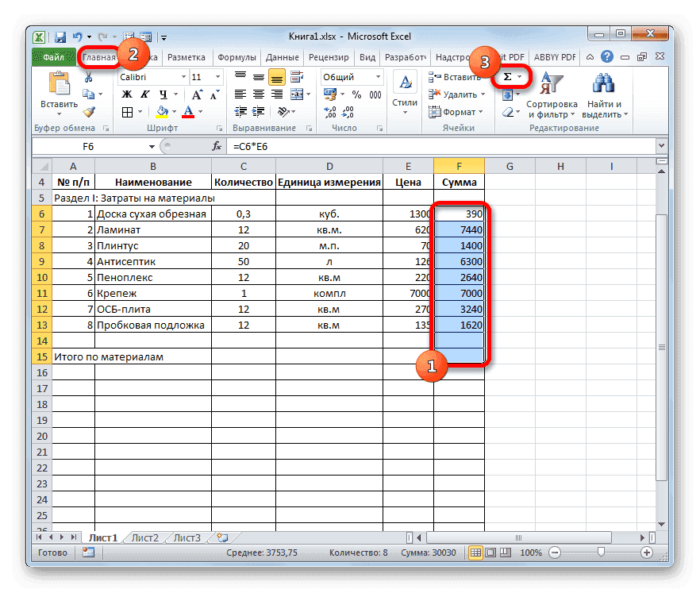
Task: Click the Italic formatting icon
Action: [x=145, y=95]
